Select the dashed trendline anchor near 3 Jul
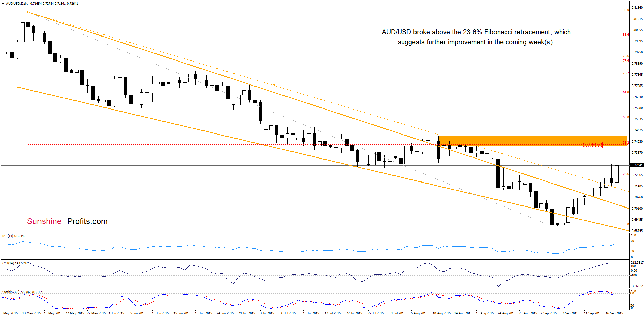This screenshot has width=644, height=316. click(274, 85)
